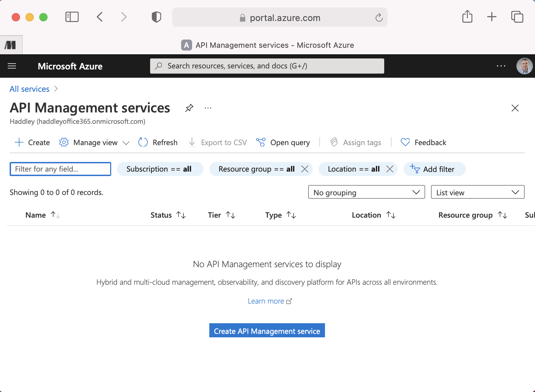535x392 pixels.
Task: Click the Feedback heart icon
Action: [405, 142]
